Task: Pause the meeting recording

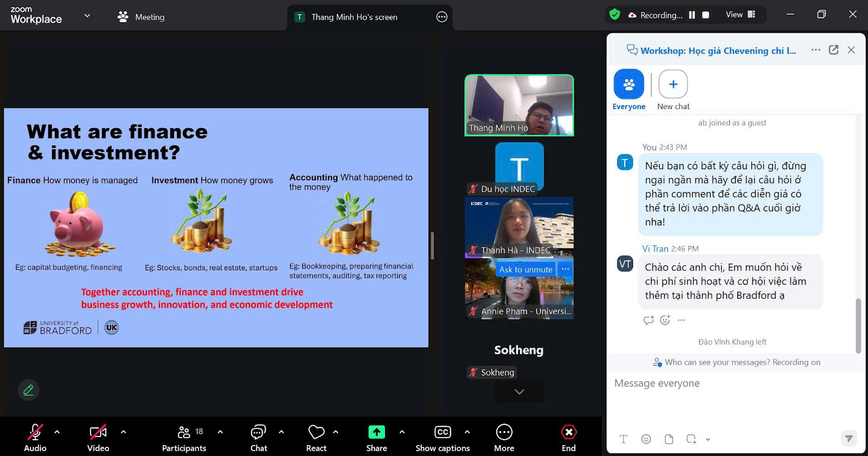Action: (x=692, y=15)
